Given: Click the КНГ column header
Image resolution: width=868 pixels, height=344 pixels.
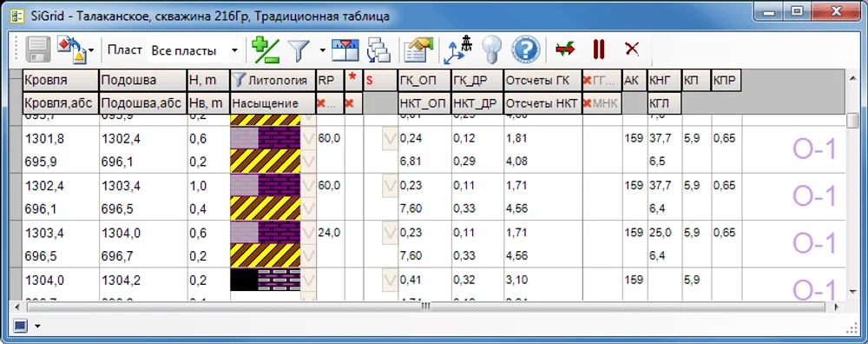Looking at the screenshot, I should 664,80.
